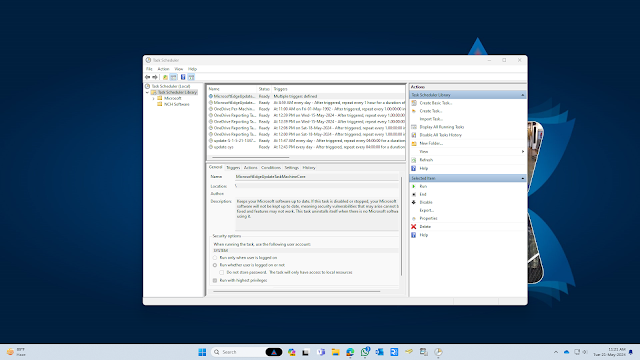Toggle the show/hide action pane toolbar icon
Viewport: 640px width, 360px height.
coord(191,77)
